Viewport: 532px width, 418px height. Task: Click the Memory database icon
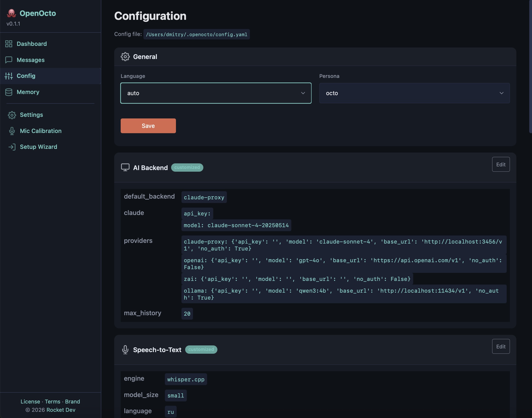pos(9,92)
